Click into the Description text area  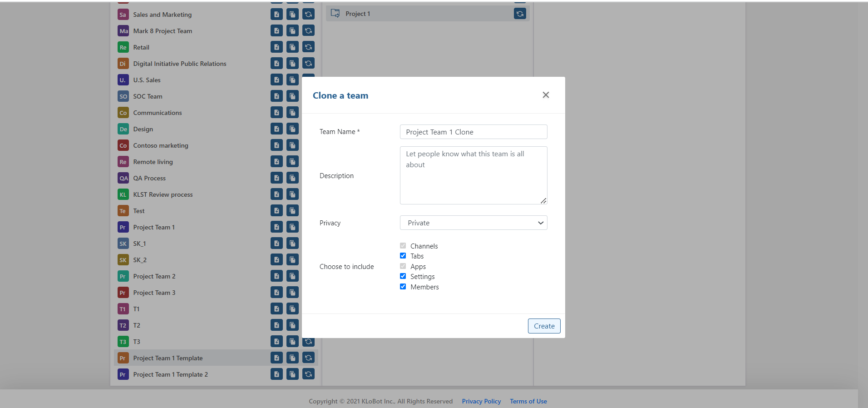click(473, 175)
